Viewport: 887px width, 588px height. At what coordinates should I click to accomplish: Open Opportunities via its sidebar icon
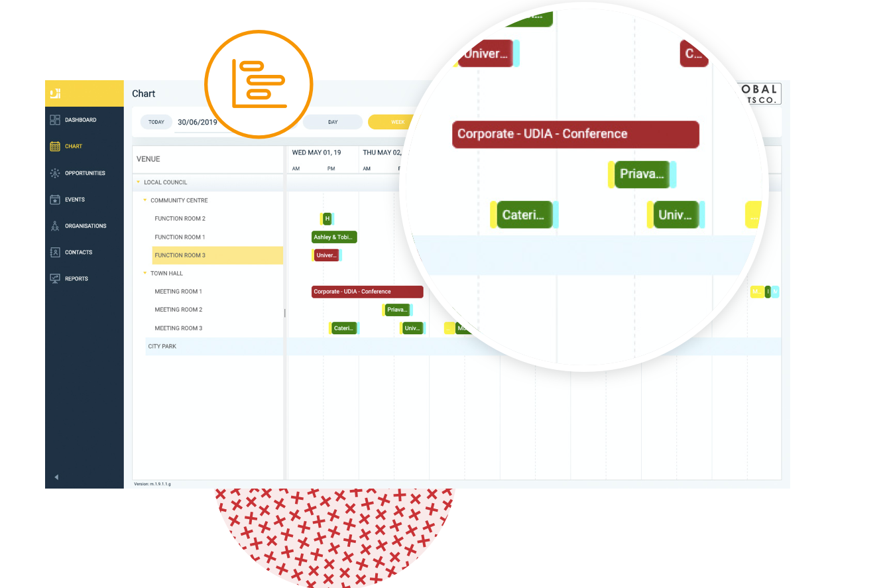point(56,173)
